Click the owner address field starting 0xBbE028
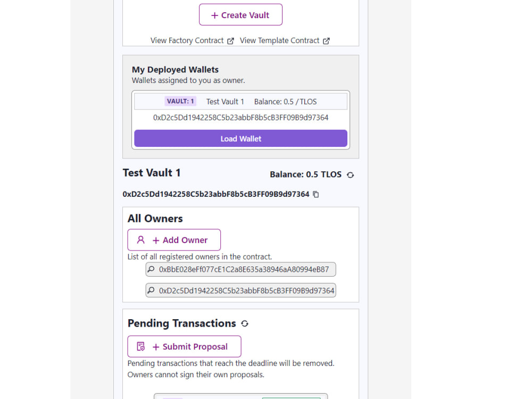This screenshot has height=399, width=532. (x=240, y=269)
